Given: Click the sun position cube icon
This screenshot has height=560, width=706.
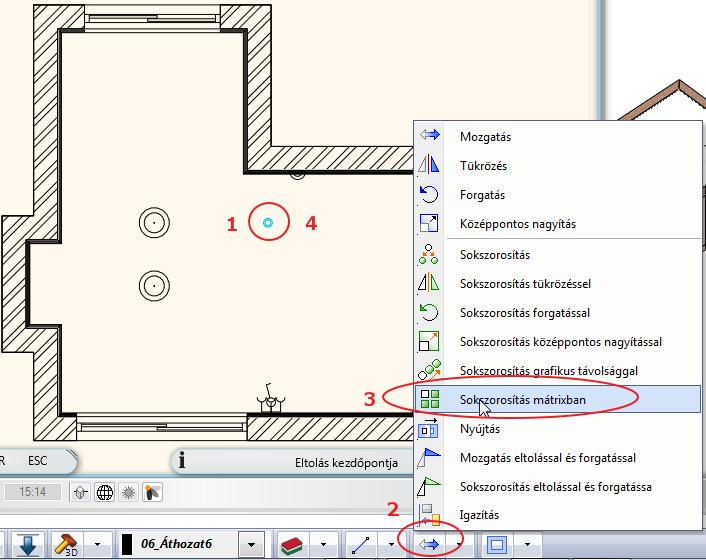Looking at the screenshot, I should pyautogui.click(x=81, y=492).
